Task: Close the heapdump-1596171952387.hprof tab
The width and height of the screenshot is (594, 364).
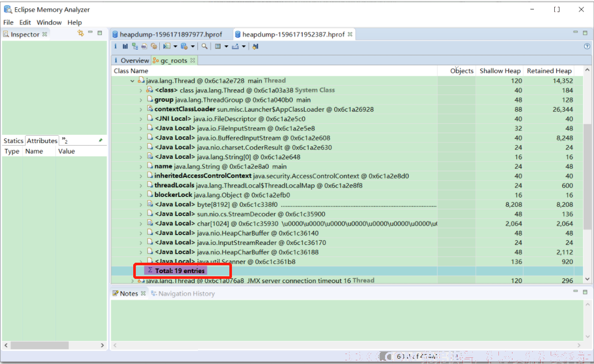Action: tap(350, 34)
